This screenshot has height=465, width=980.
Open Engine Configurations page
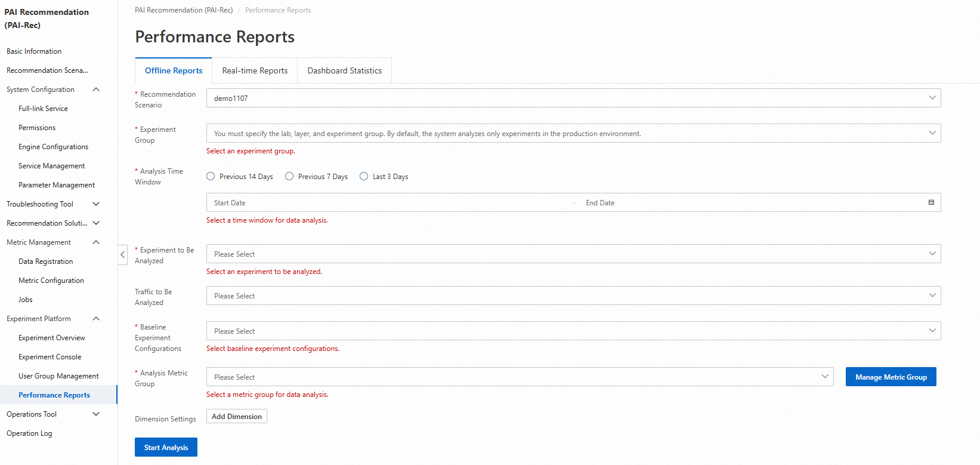point(53,147)
